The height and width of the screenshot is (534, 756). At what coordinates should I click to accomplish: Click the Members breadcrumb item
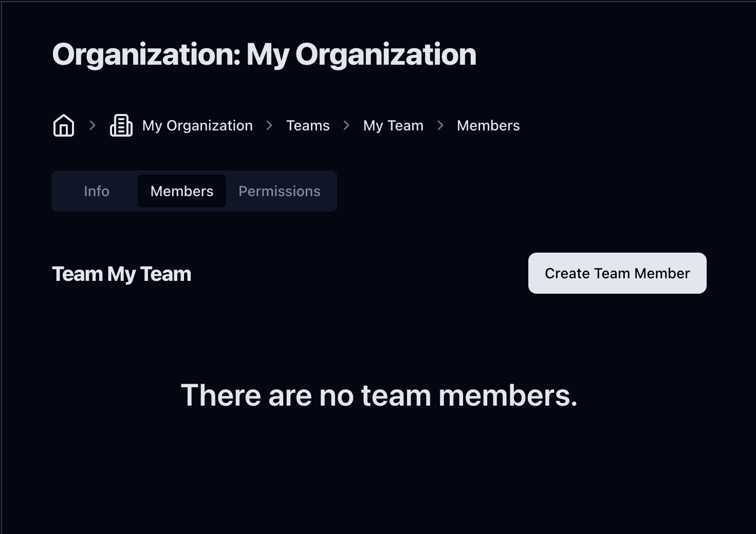click(x=488, y=125)
